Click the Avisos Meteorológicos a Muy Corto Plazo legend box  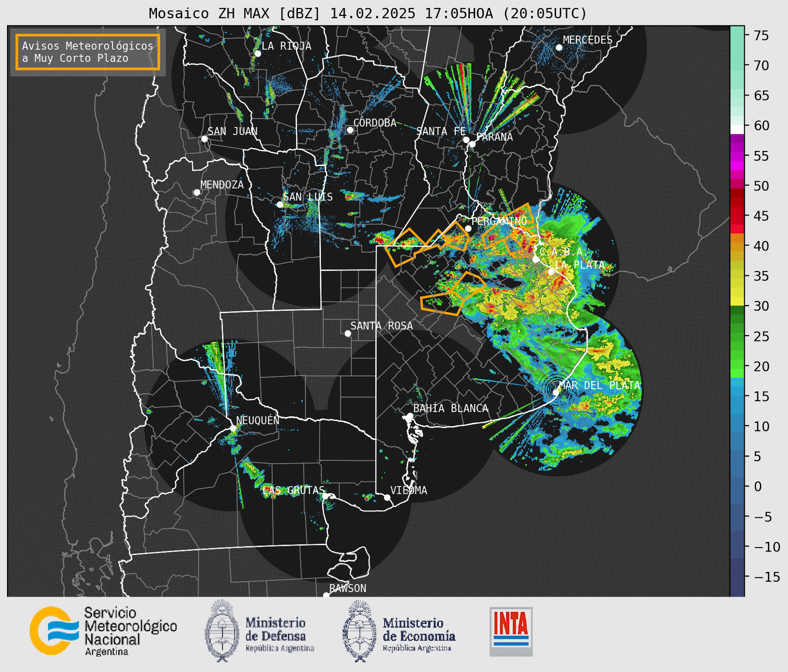pyautogui.click(x=88, y=52)
